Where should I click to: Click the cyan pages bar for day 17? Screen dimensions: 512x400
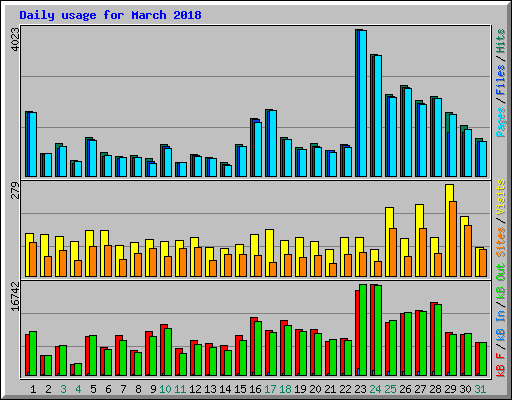(x=273, y=143)
